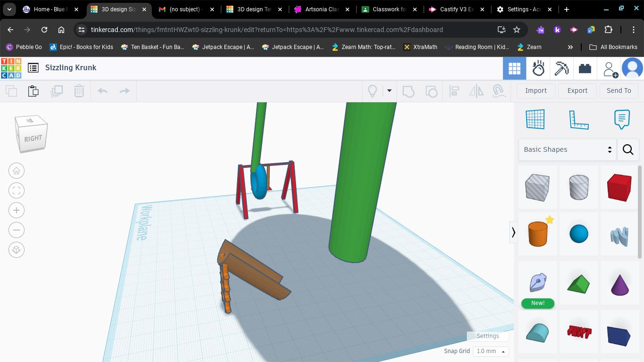The image size is (644, 362).
Task: Open the Notes tool
Action: (622, 119)
